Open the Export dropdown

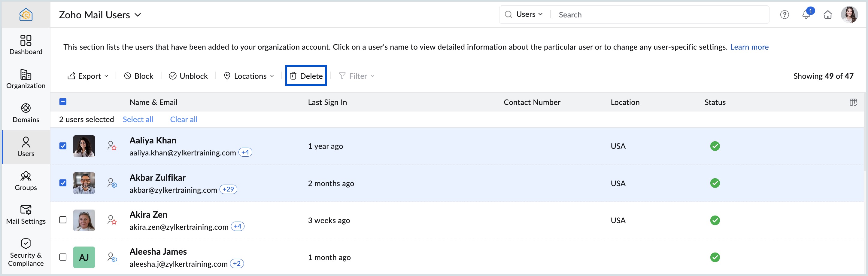[88, 76]
